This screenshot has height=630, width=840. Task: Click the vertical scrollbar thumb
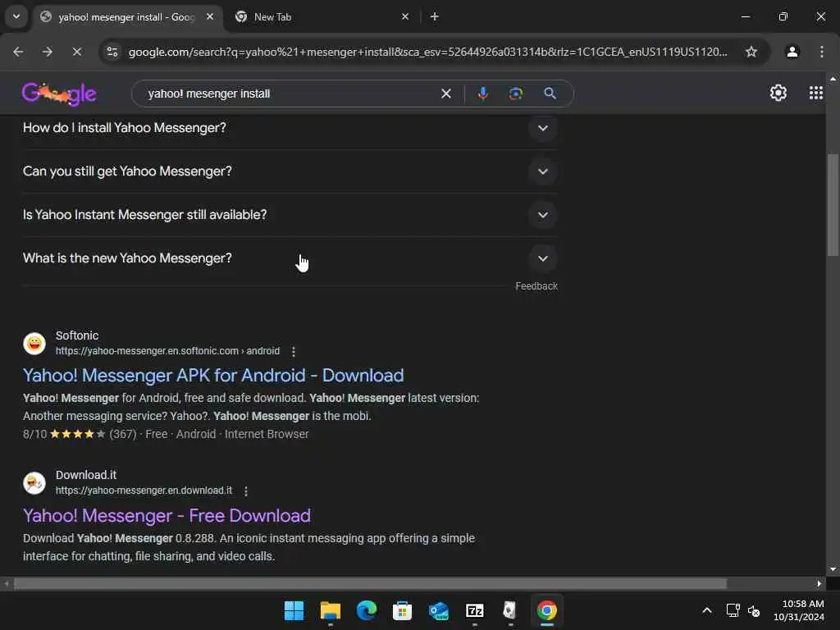833,205
